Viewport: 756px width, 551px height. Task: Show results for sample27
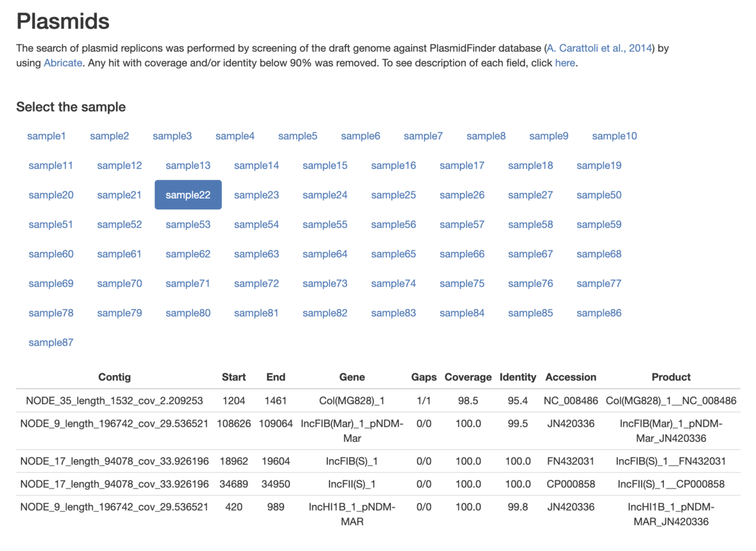[x=530, y=195]
